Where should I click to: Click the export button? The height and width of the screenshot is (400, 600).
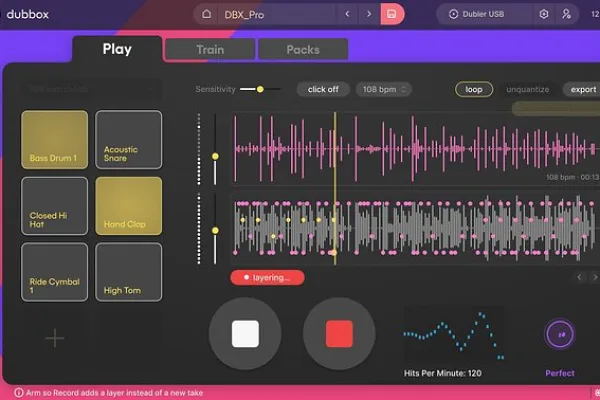tap(583, 89)
